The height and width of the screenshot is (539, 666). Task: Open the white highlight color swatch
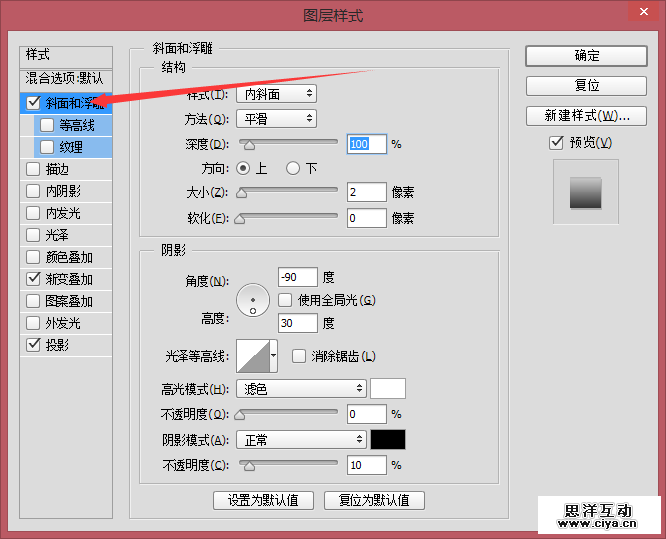(388, 389)
